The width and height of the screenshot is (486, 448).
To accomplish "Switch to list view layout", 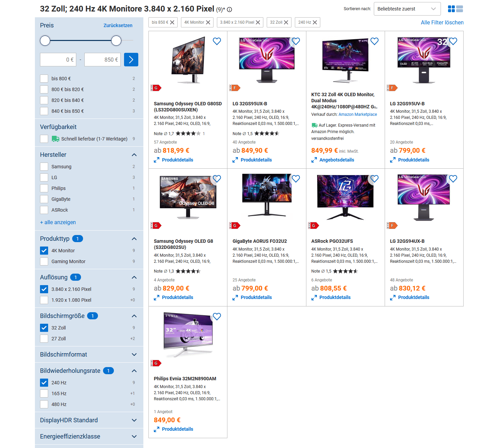I will click(460, 9).
